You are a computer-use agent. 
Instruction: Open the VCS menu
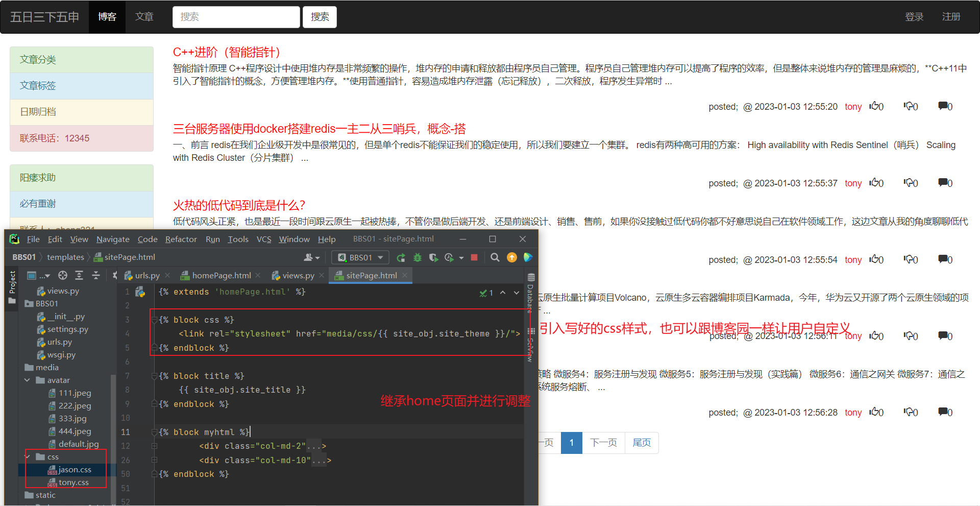264,239
